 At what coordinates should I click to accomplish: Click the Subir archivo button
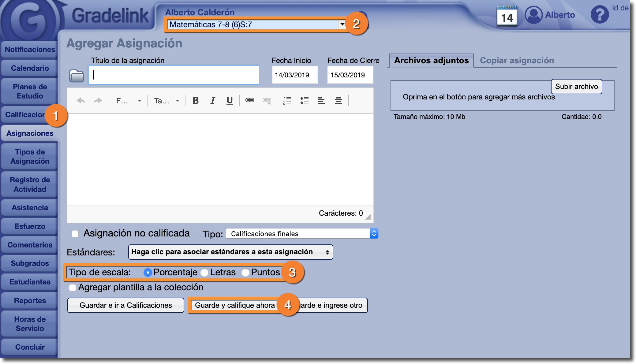[x=576, y=87]
